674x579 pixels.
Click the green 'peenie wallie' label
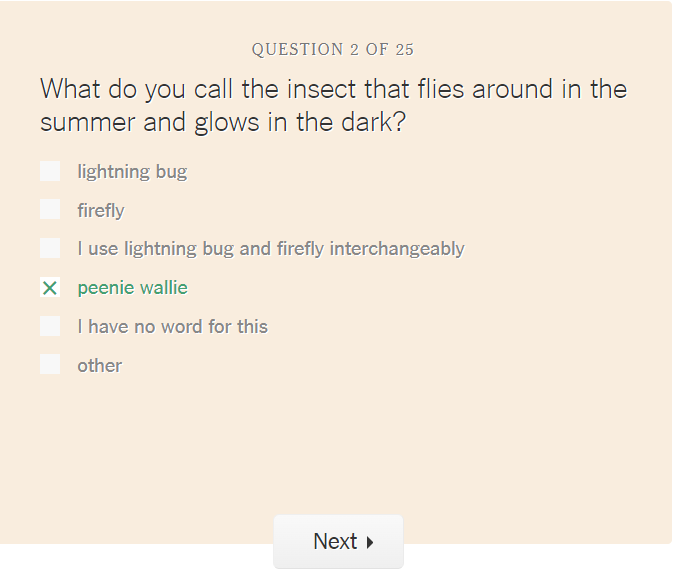[132, 288]
